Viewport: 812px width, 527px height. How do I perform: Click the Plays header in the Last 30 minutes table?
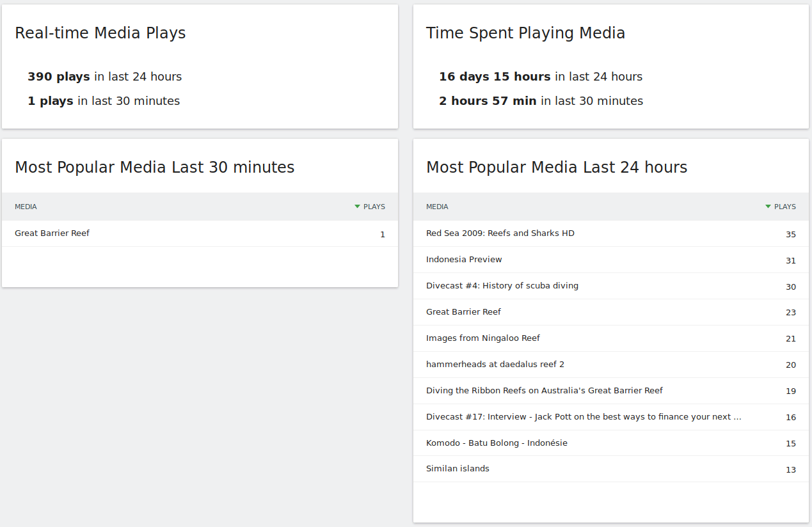[374, 207]
